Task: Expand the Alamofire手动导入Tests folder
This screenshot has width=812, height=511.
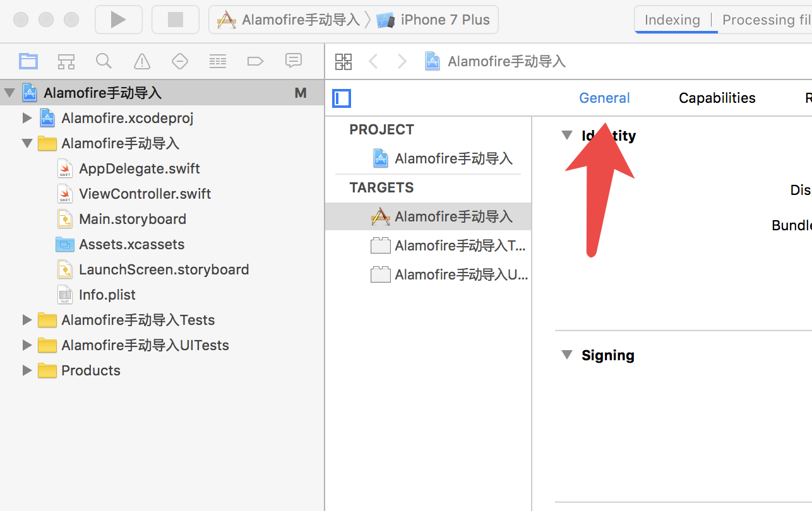Action: tap(27, 320)
